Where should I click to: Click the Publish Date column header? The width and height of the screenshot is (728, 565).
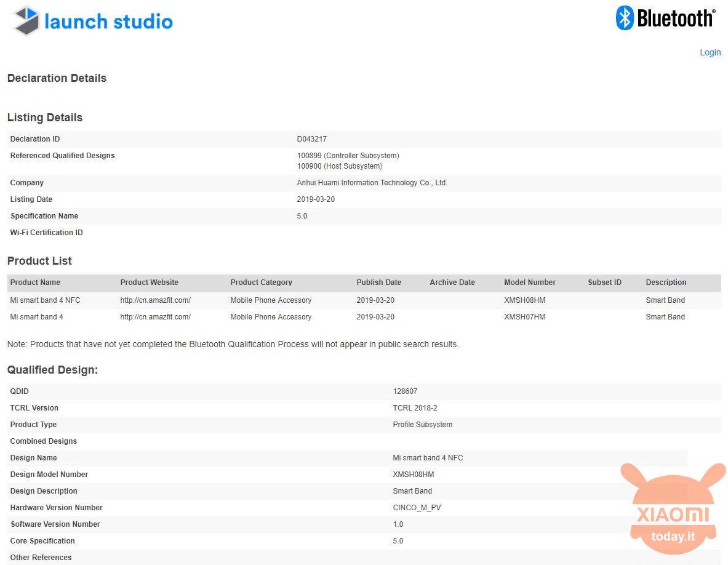pyautogui.click(x=378, y=282)
